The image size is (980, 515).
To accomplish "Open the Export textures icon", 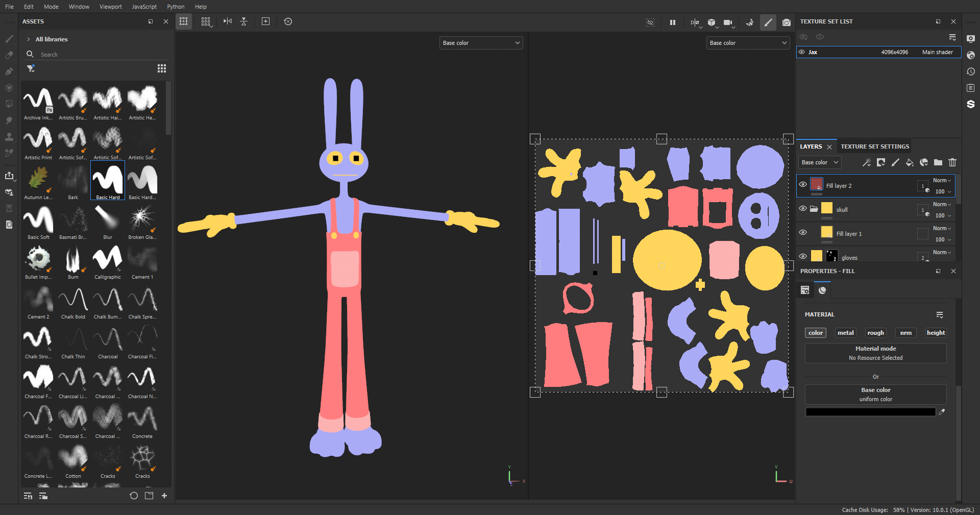I will pyautogui.click(x=9, y=176).
